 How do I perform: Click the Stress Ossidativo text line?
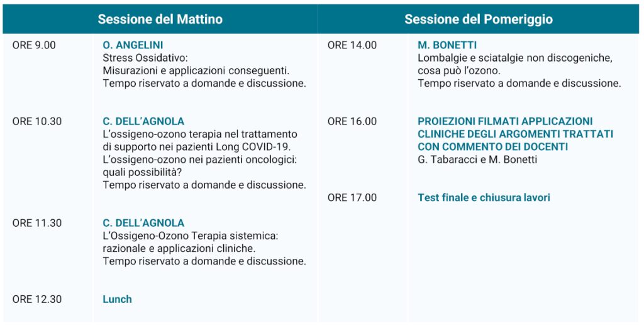pos(145,58)
